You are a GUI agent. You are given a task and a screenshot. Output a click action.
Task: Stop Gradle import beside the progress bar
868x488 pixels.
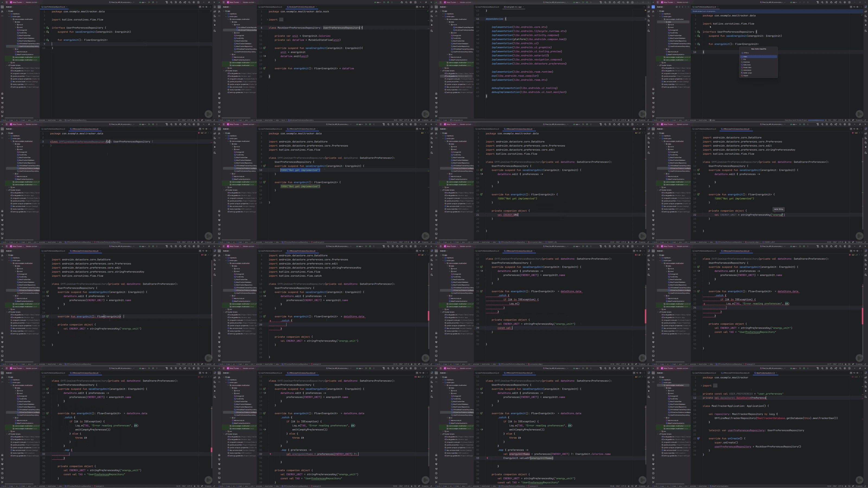[x=826, y=120]
